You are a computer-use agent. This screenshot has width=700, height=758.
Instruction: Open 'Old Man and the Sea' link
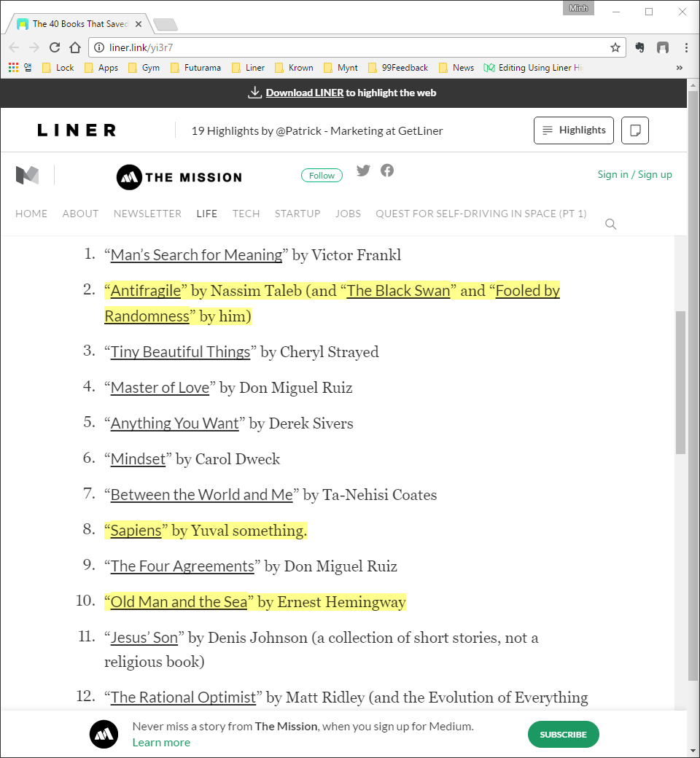pyautogui.click(x=179, y=602)
